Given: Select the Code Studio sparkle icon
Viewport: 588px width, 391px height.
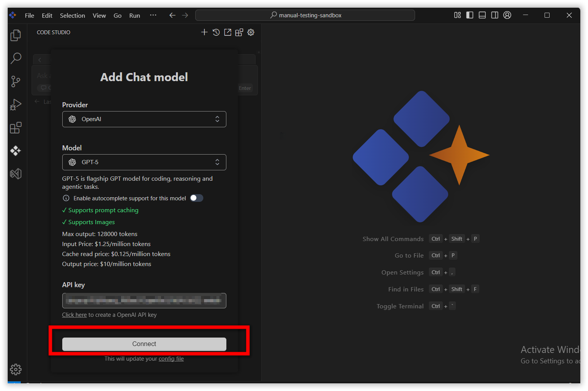Looking at the screenshot, I should pyautogui.click(x=15, y=151).
